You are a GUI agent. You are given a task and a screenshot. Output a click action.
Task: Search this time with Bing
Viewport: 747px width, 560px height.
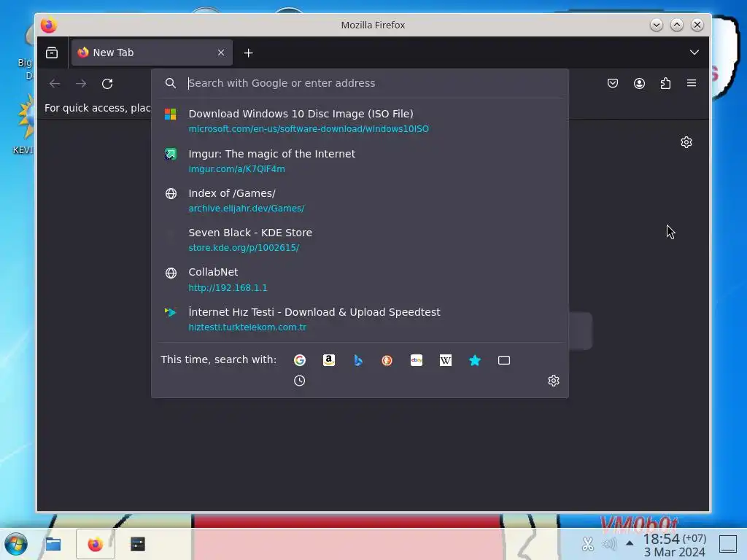tap(357, 360)
